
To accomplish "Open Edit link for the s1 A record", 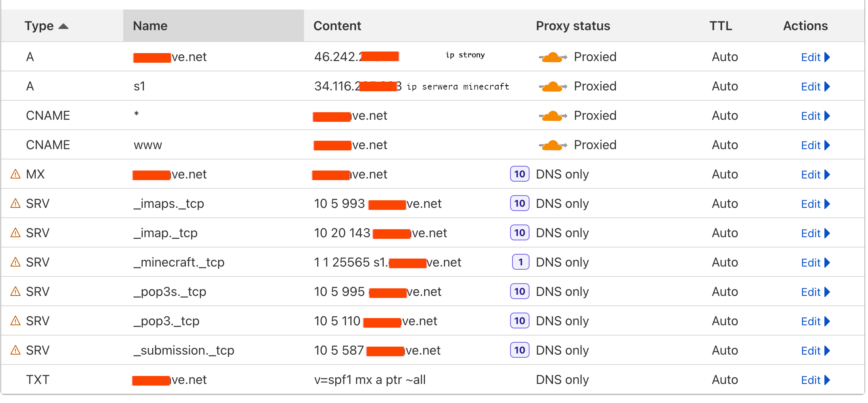I will [811, 86].
